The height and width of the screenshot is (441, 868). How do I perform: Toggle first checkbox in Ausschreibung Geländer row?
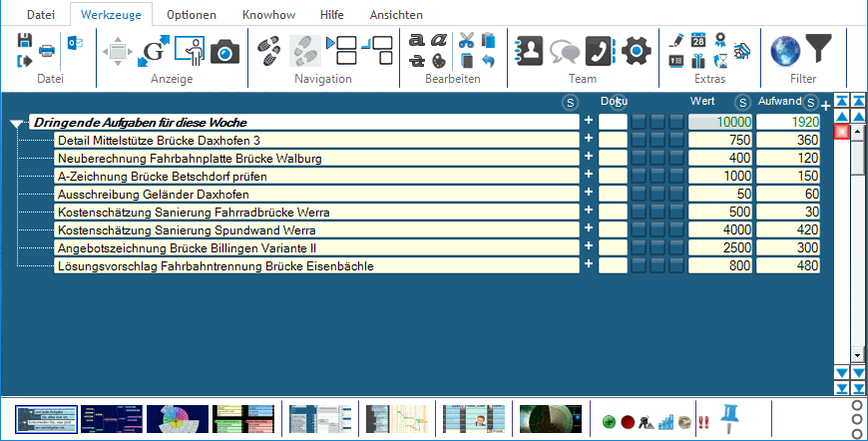pos(639,195)
